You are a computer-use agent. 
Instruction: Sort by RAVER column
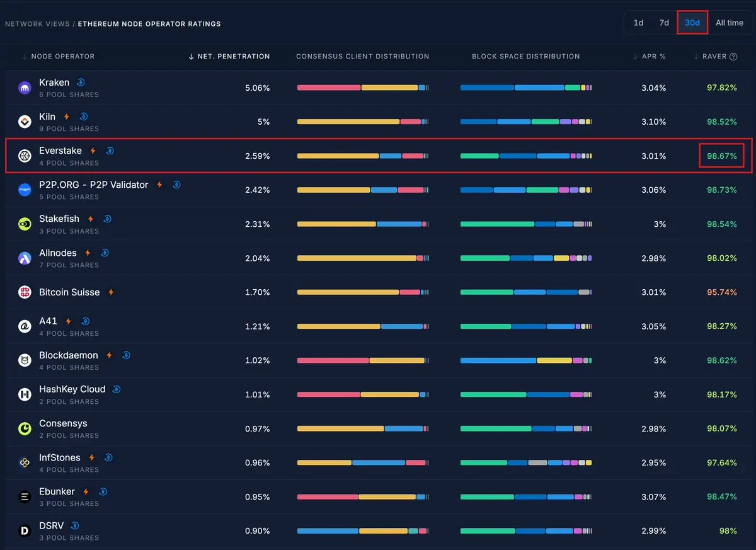tap(710, 56)
